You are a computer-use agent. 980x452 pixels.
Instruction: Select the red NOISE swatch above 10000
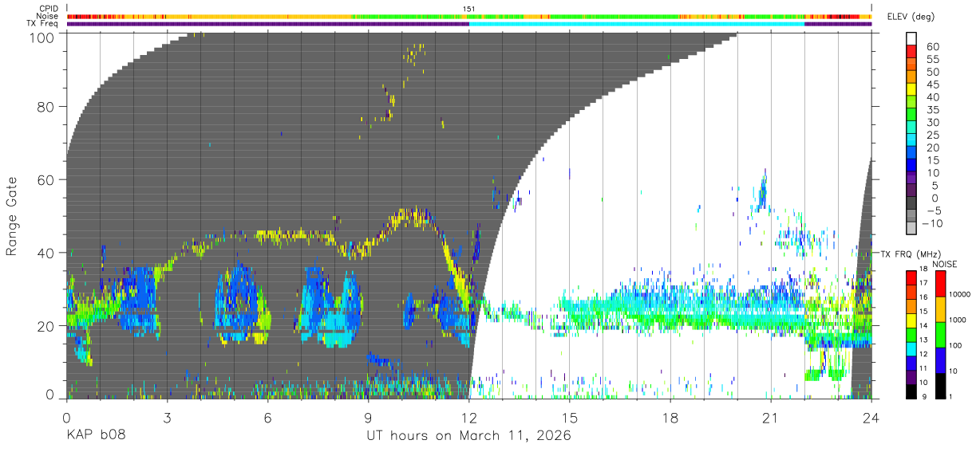(x=940, y=284)
